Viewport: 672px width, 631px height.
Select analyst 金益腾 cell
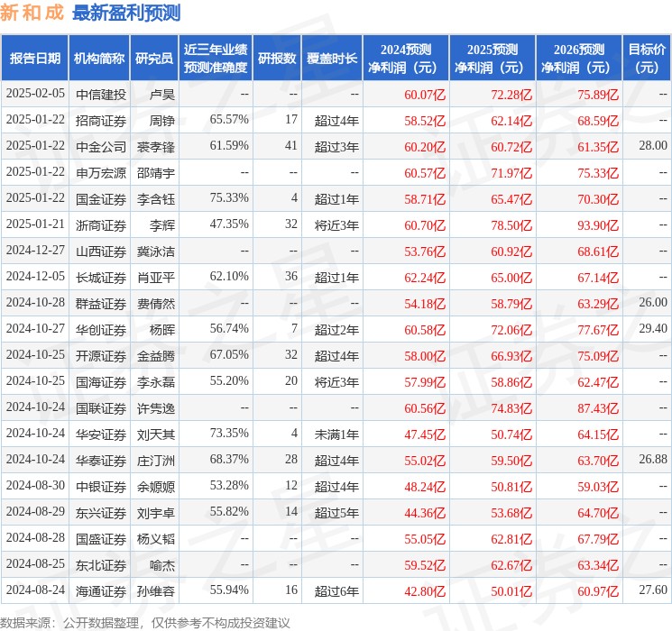[x=155, y=356]
